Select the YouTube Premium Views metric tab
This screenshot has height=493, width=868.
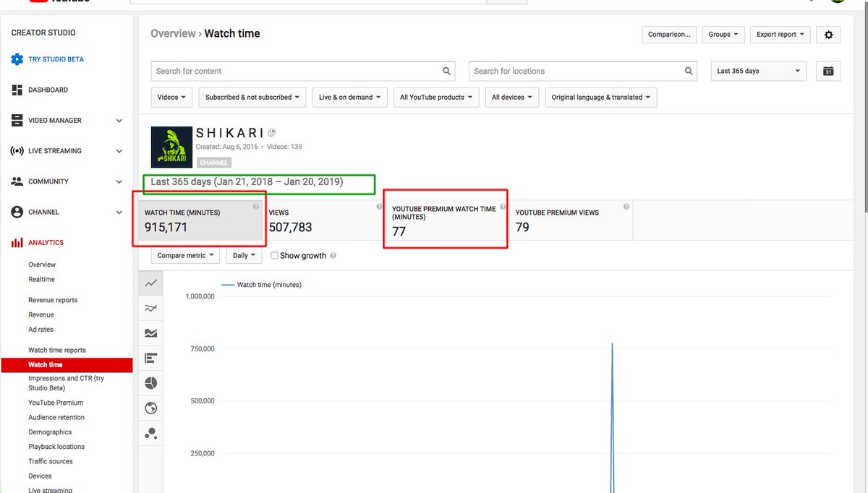point(571,220)
